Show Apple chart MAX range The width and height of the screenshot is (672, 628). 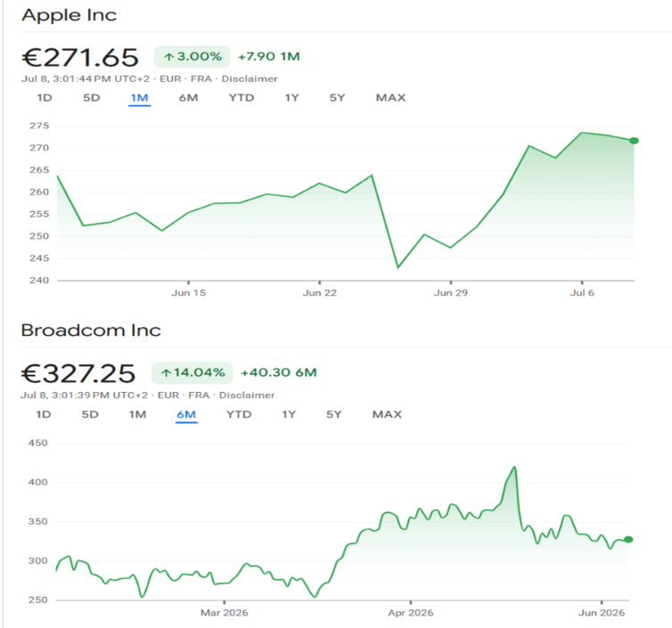click(x=390, y=98)
